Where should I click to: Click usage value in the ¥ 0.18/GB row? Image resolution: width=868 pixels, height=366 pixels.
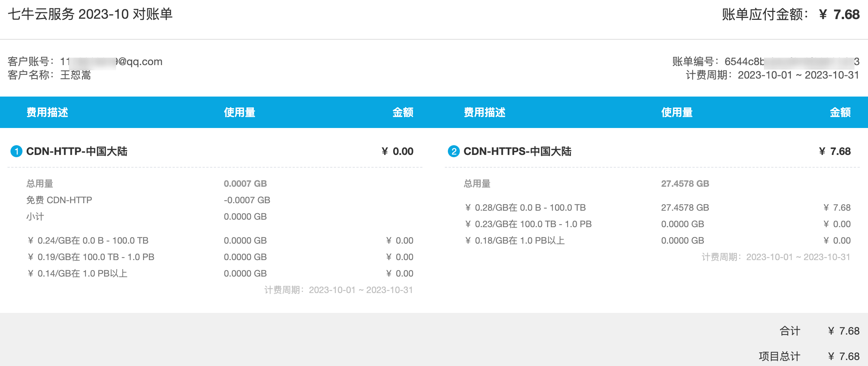pos(683,240)
